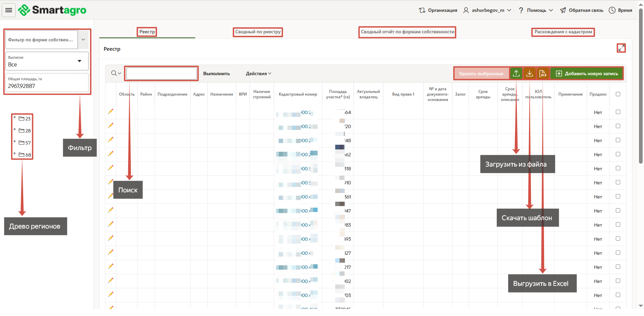Click the Smartagro logo

pos(52,10)
